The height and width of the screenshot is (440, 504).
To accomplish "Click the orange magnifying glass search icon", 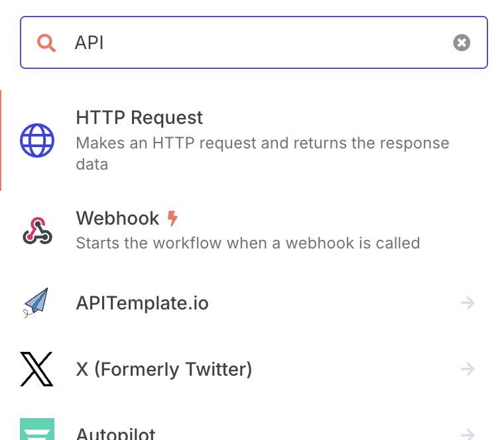I will [46, 42].
